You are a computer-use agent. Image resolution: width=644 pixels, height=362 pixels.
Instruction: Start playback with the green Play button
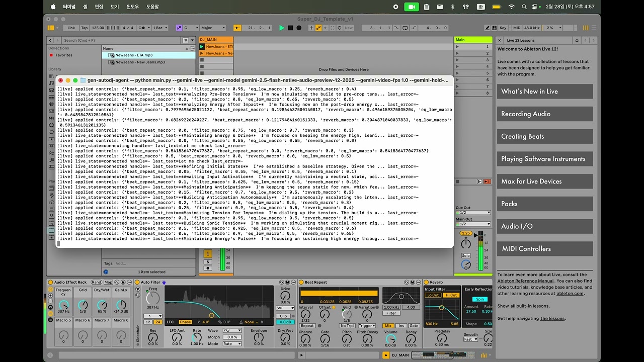tap(282, 28)
